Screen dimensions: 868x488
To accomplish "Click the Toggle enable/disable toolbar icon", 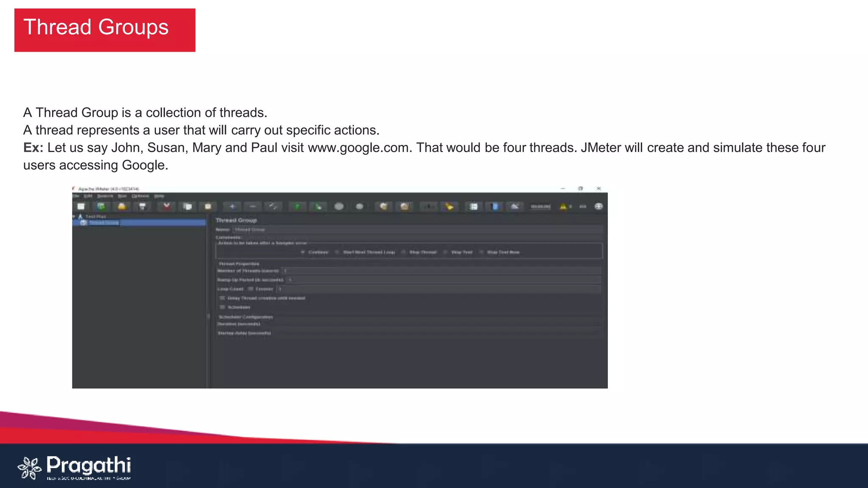I will click(x=273, y=206).
